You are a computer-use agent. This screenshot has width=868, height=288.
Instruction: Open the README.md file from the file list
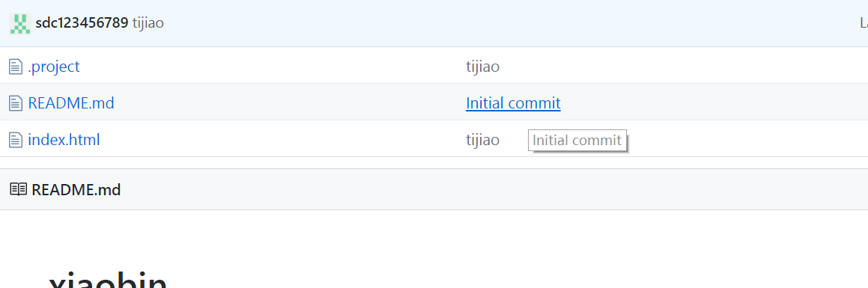[71, 102]
